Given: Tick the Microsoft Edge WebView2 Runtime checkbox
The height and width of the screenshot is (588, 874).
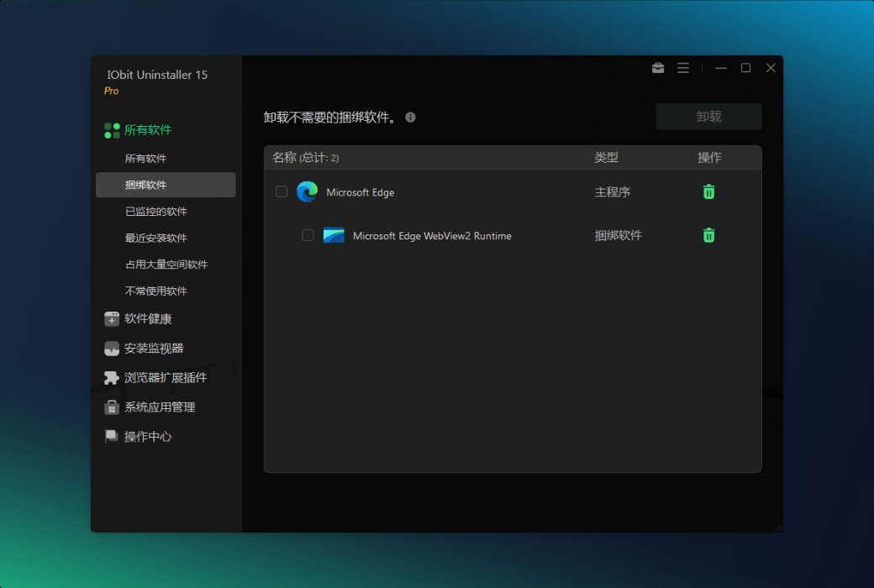Looking at the screenshot, I should click(x=308, y=235).
